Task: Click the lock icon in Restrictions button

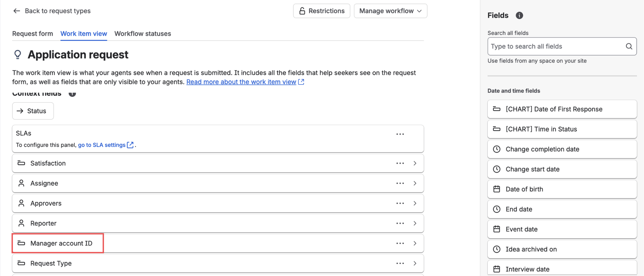Action: [x=302, y=11]
